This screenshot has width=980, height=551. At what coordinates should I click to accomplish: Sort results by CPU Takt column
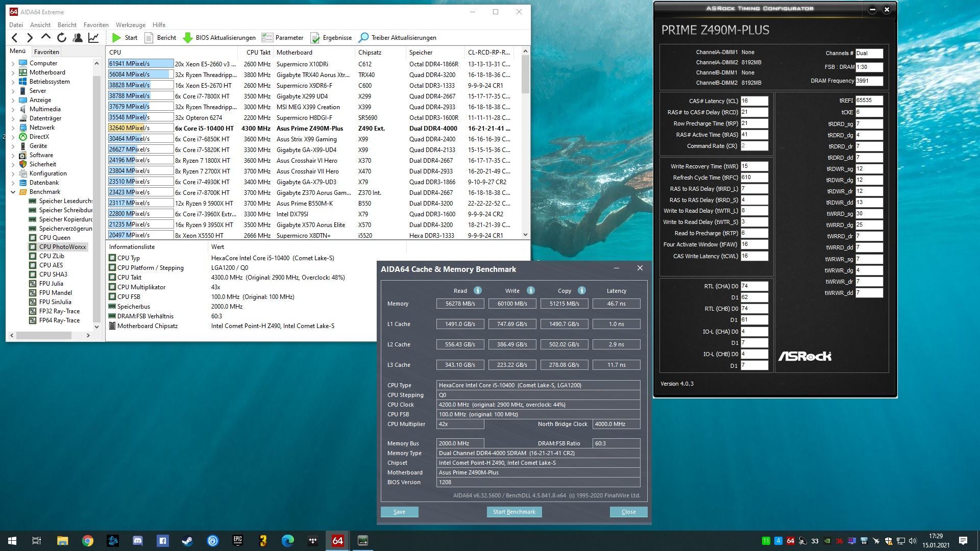tap(258, 52)
